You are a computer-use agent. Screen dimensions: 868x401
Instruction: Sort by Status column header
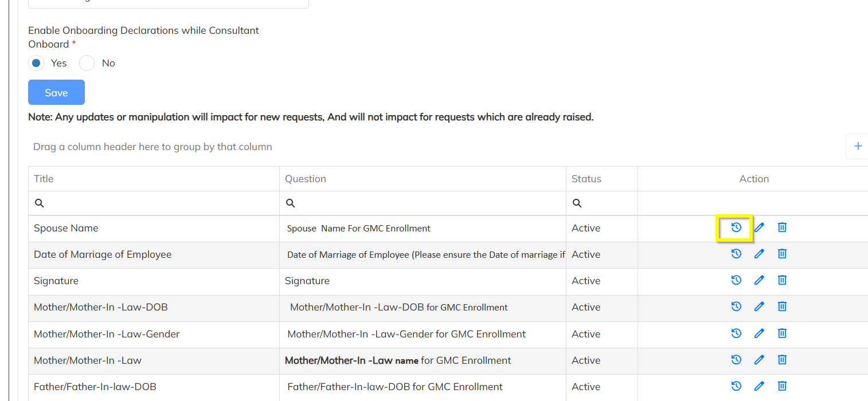coord(587,179)
